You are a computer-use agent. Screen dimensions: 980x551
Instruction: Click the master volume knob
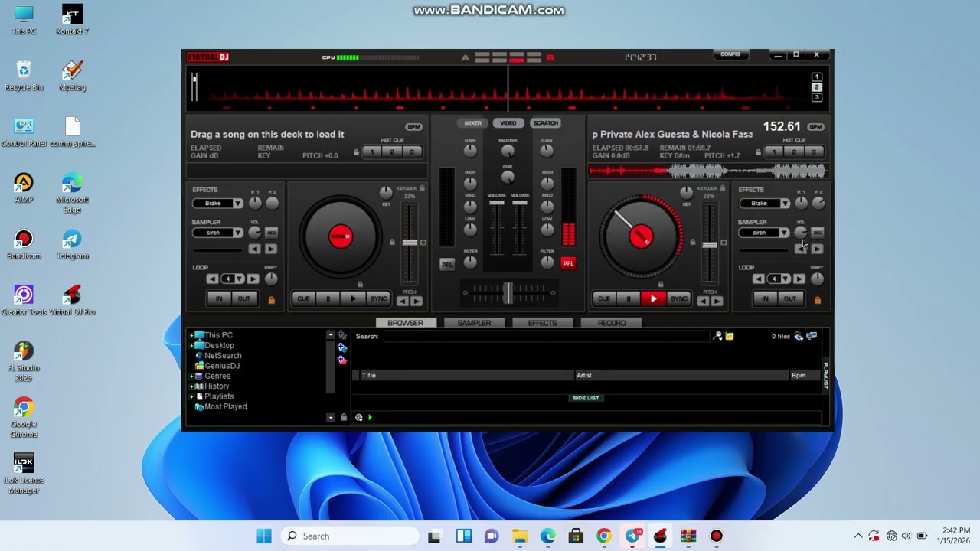508,151
